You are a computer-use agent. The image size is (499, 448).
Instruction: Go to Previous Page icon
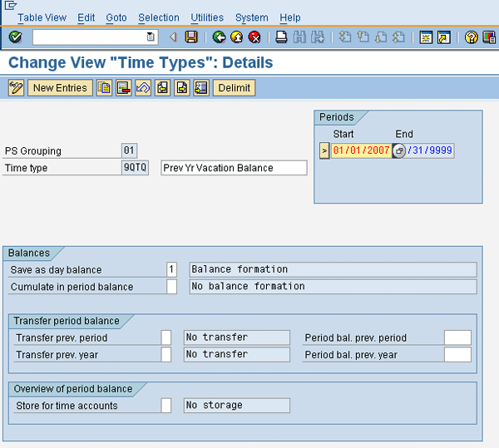363,37
